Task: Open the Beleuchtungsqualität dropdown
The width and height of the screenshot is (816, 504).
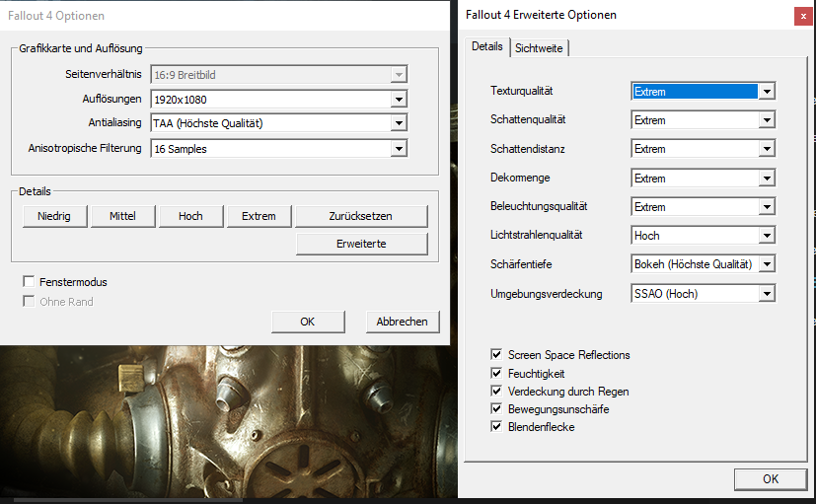Action: coord(704,206)
